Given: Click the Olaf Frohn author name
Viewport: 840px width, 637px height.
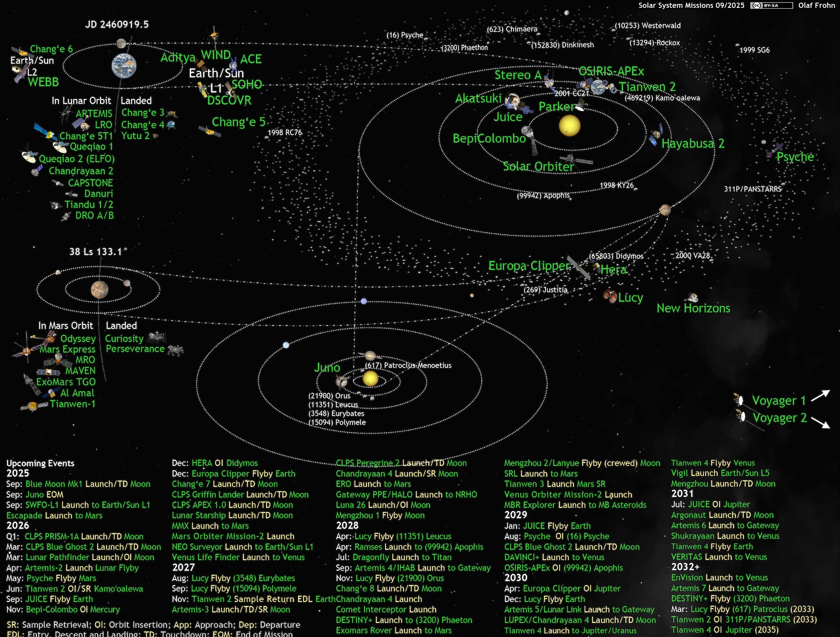Looking at the screenshot, I should coord(816,5).
